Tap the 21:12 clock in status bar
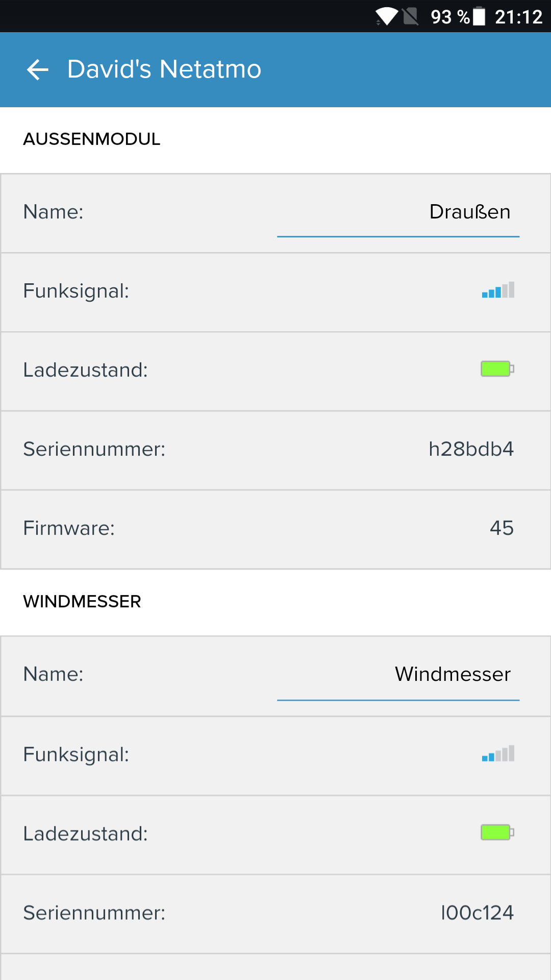Image resolution: width=551 pixels, height=980 pixels. [518, 17]
